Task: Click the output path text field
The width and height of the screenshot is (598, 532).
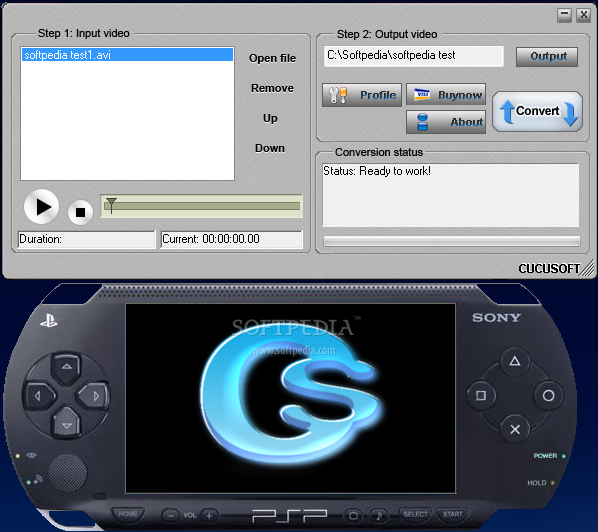Action: pyautogui.click(x=413, y=56)
